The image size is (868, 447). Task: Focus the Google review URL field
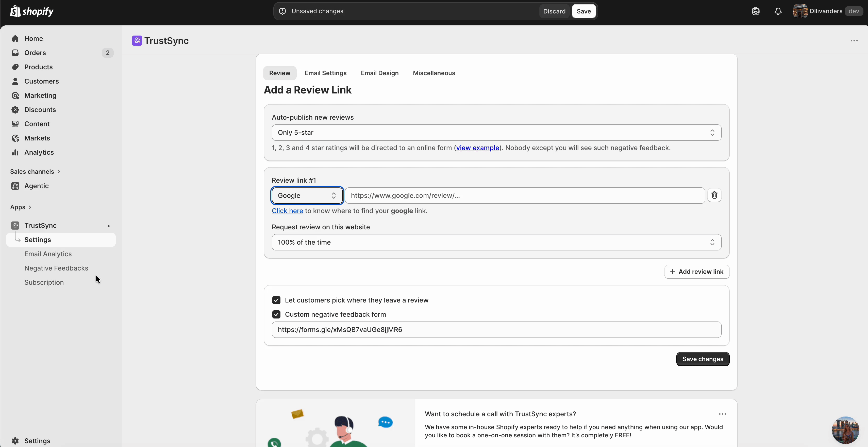click(x=525, y=196)
